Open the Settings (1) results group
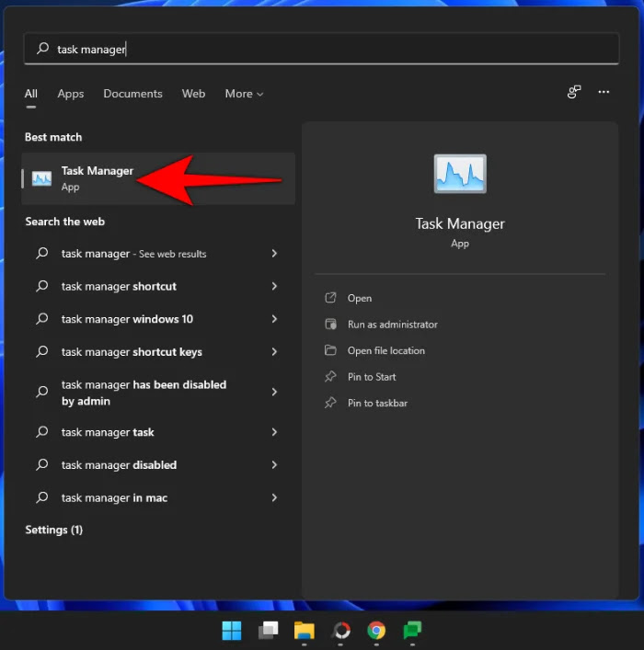 tap(54, 530)
